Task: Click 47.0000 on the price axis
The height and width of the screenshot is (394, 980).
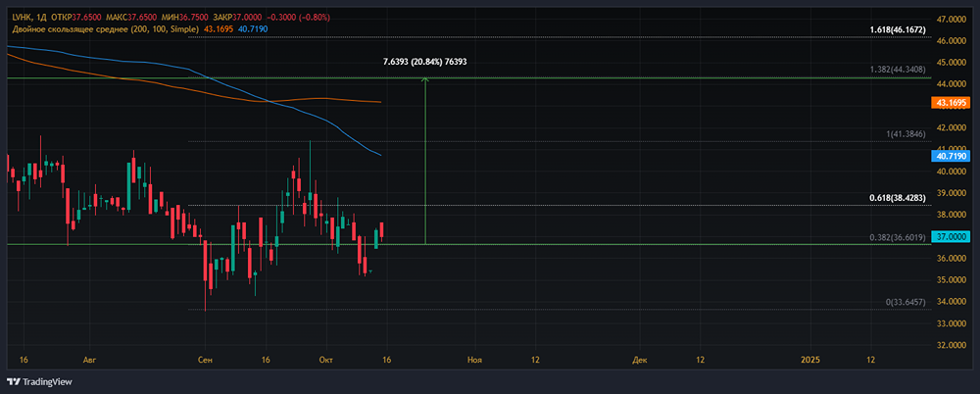Action: click(952, 20)
